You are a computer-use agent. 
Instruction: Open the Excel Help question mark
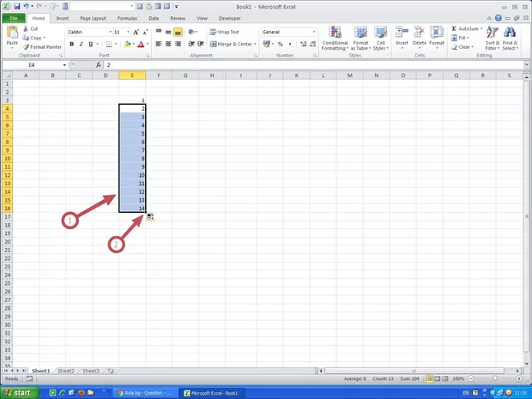pyautogui.click(x=498, y=18)
